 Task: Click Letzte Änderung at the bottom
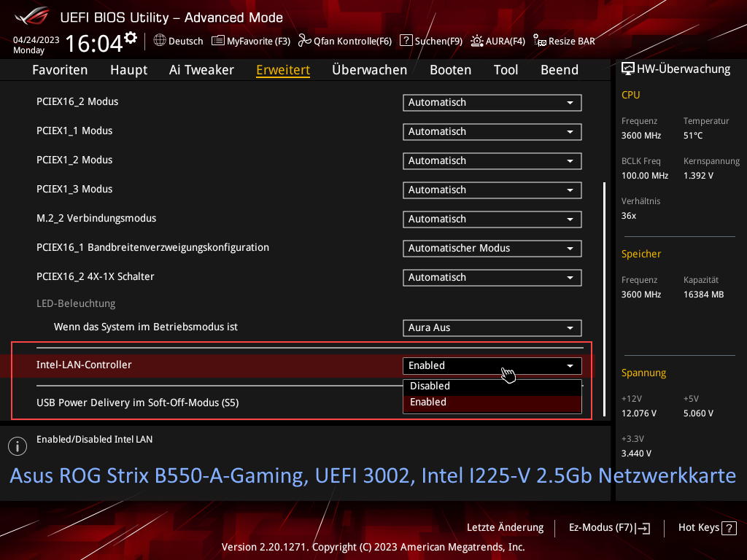(x=505, y=527)
